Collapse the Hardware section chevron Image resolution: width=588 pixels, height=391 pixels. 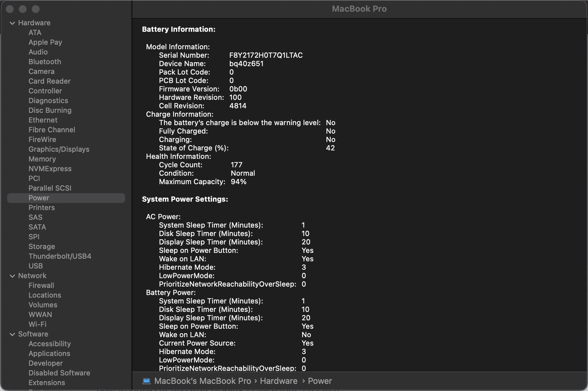(x=12, y=23)
